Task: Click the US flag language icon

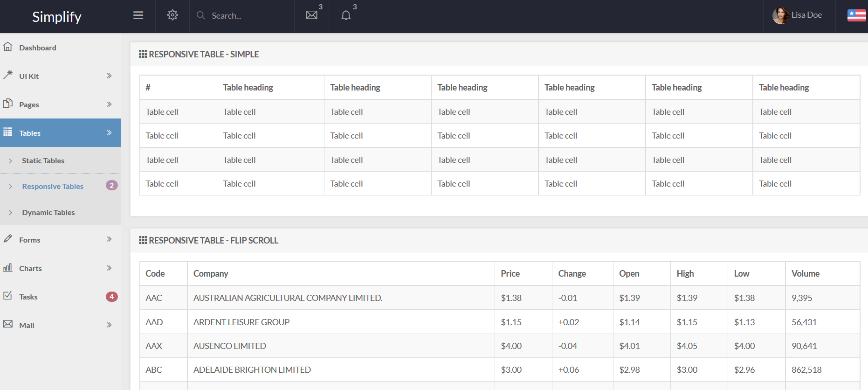Action: 856,15
